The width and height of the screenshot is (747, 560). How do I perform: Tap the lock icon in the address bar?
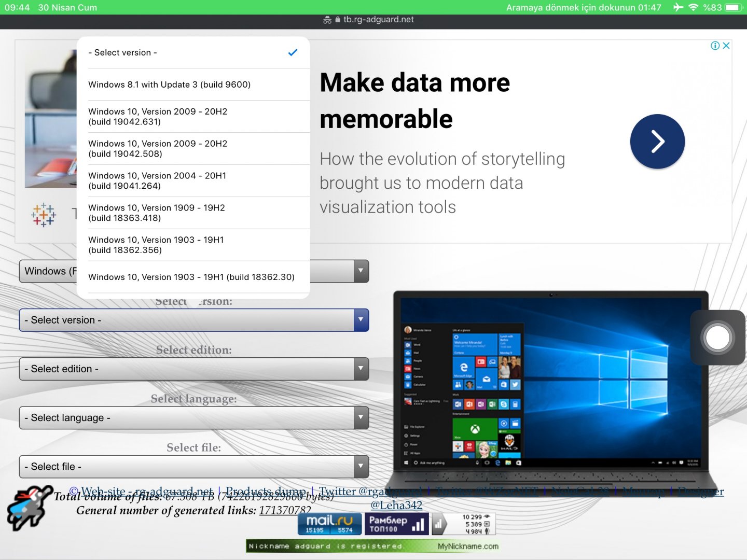coord(338,20)
